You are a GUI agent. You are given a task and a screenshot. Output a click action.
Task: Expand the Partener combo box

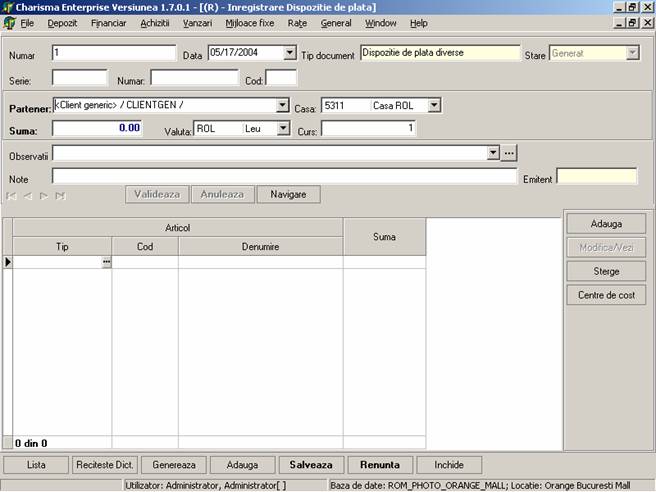[x=282, y=105]
